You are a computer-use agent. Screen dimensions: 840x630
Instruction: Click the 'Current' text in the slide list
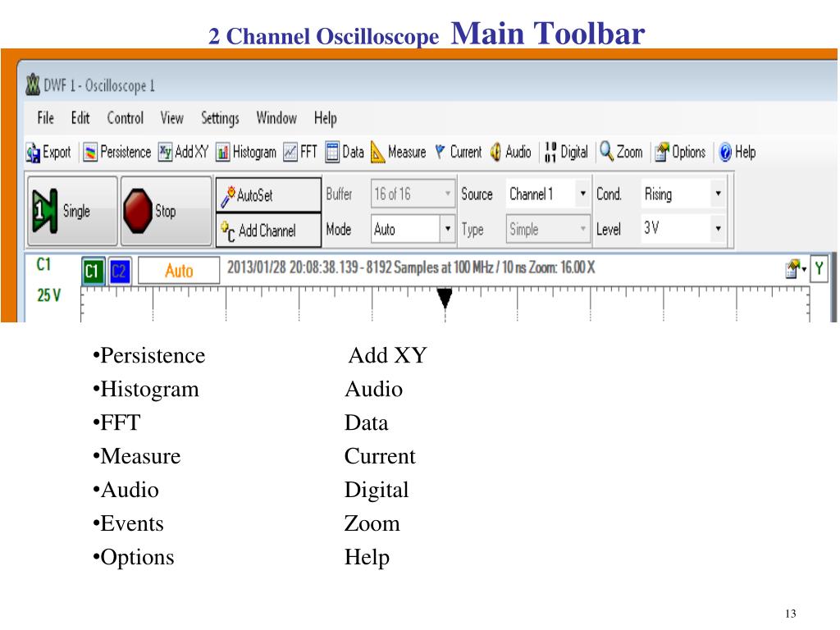[x=380, y=456]
